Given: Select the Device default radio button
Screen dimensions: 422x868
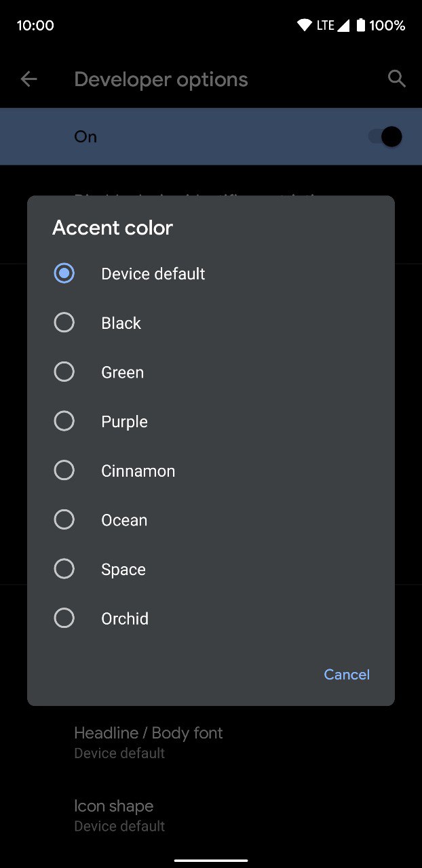Looking at the screenshot, I should 64,273.
